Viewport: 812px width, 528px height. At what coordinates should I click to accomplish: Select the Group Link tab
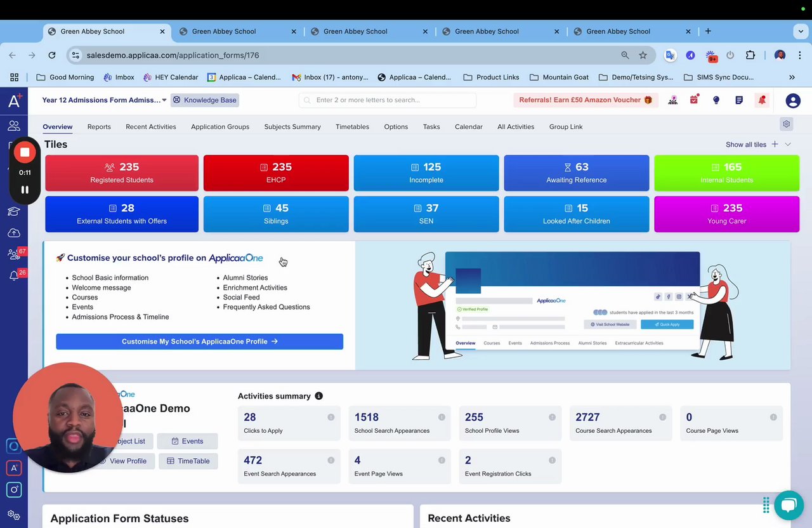pyautogui.click(x=566, y=126)
